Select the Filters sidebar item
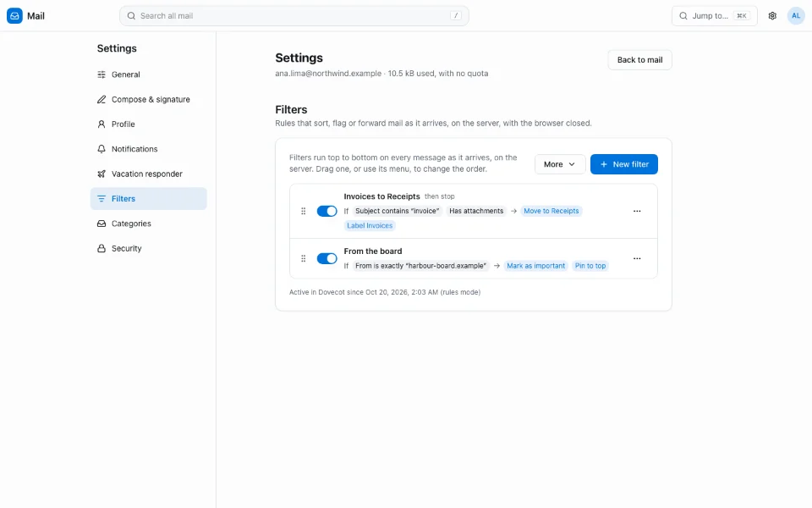Viewport: 812px width, 508px height. (x=149, y=199)
